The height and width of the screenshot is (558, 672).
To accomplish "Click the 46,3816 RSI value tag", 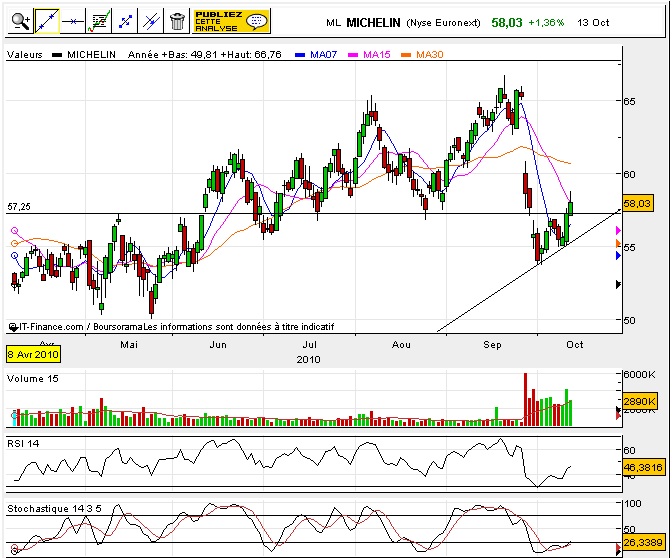I will pyautogui.click(x=643, y=467).
